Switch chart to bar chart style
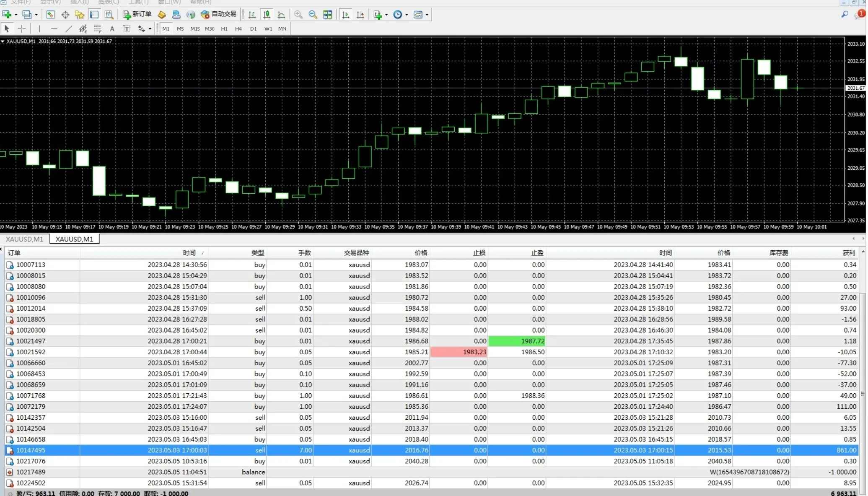Viewport: 868px width, 496px height. [x=252, y=15]
